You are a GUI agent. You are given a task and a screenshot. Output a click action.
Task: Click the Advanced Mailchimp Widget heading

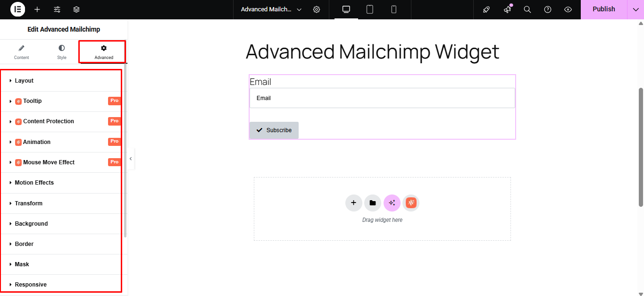373,51
